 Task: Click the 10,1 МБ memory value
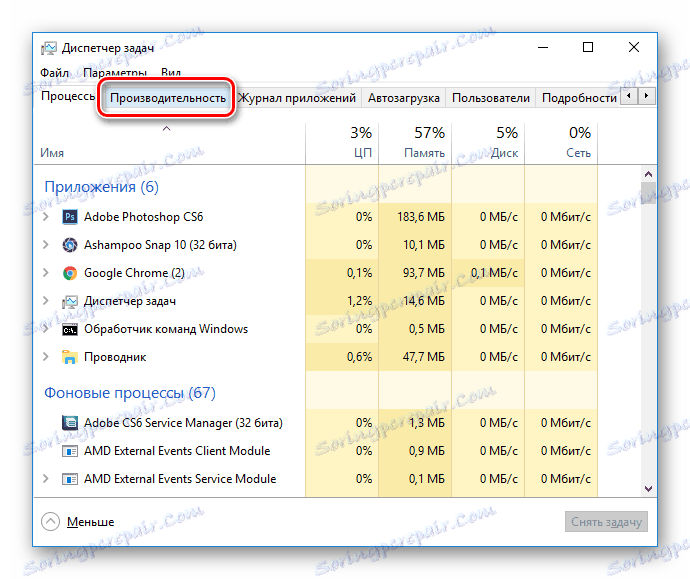pyautogui.click(x=424, y=245)
